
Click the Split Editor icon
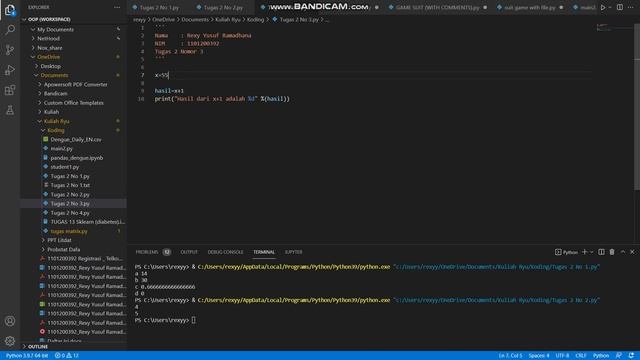tap(620, 7)
